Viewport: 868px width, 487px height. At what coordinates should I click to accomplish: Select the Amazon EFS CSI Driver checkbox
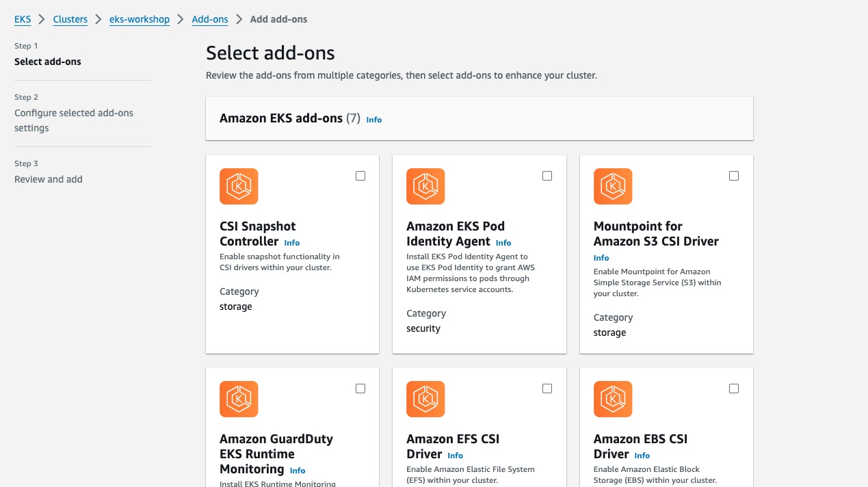tap(547, 389)
